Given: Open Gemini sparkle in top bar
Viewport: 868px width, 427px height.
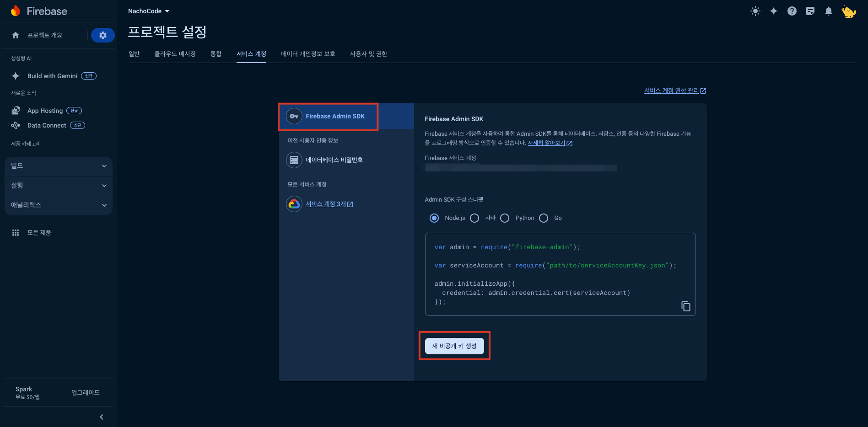Looking at the screenshot, I should pyautogui.click(x=774, y=11).
